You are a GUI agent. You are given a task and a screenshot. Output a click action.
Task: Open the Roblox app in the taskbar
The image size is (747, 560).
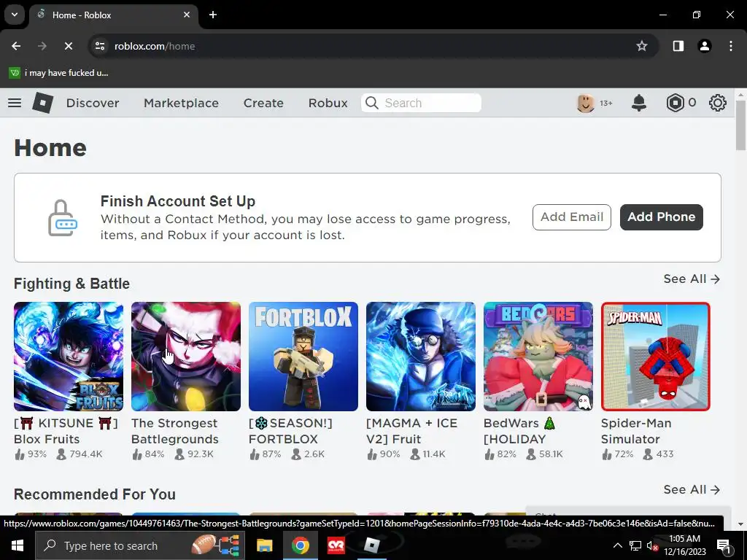tap(372, 545)
